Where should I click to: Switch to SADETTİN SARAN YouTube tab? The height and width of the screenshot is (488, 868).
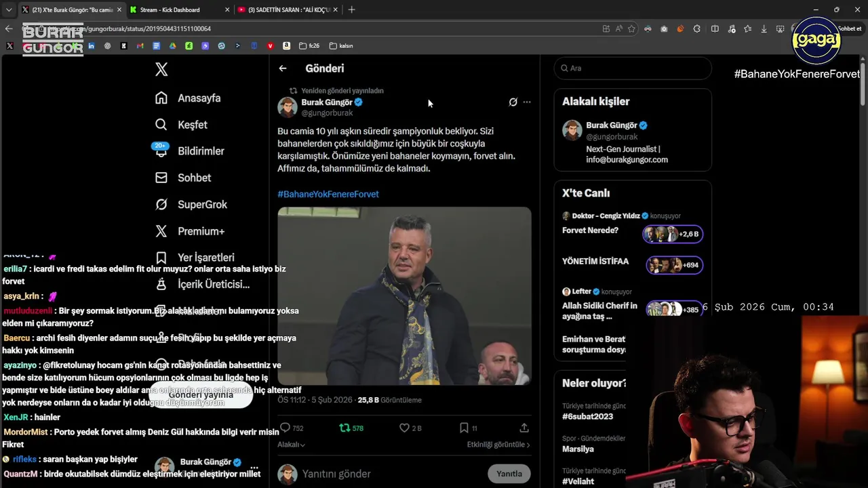coord(289,9)
